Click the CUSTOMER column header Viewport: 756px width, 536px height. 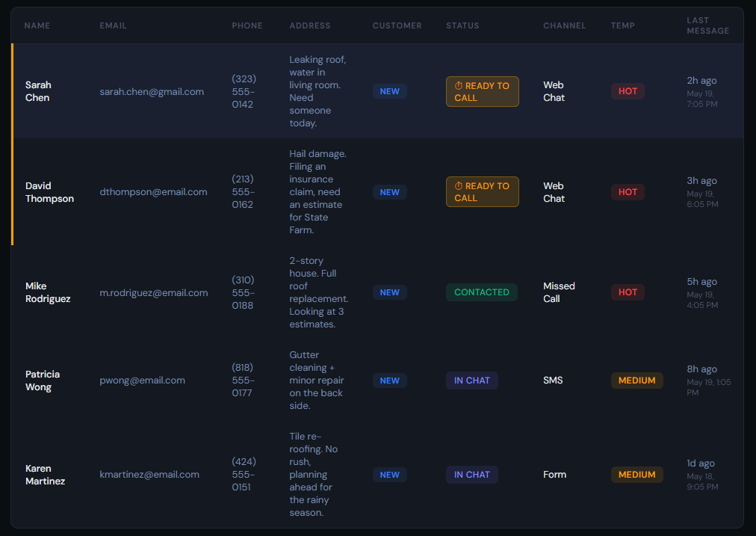tap(397, 25)
